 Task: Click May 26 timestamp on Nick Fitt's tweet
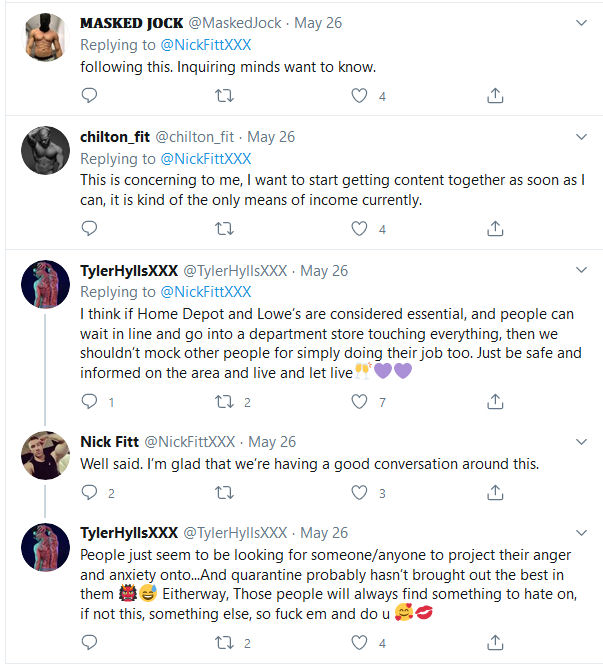(273, 442)
